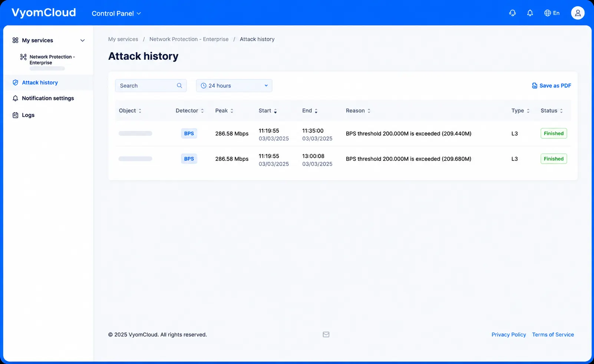
Task: Click reason text ending (209.680M)
Action: pos(409,159)
